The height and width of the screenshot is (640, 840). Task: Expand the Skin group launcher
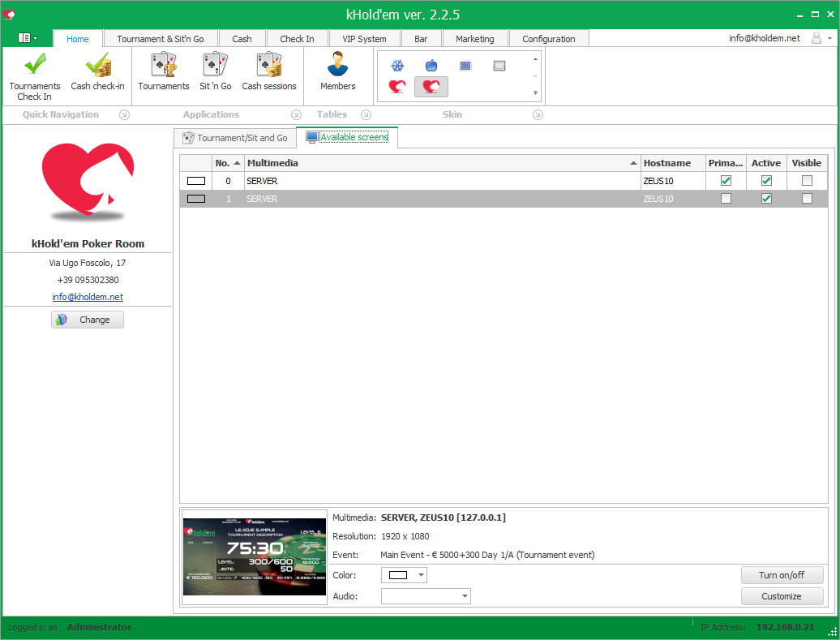click(538, 114)
